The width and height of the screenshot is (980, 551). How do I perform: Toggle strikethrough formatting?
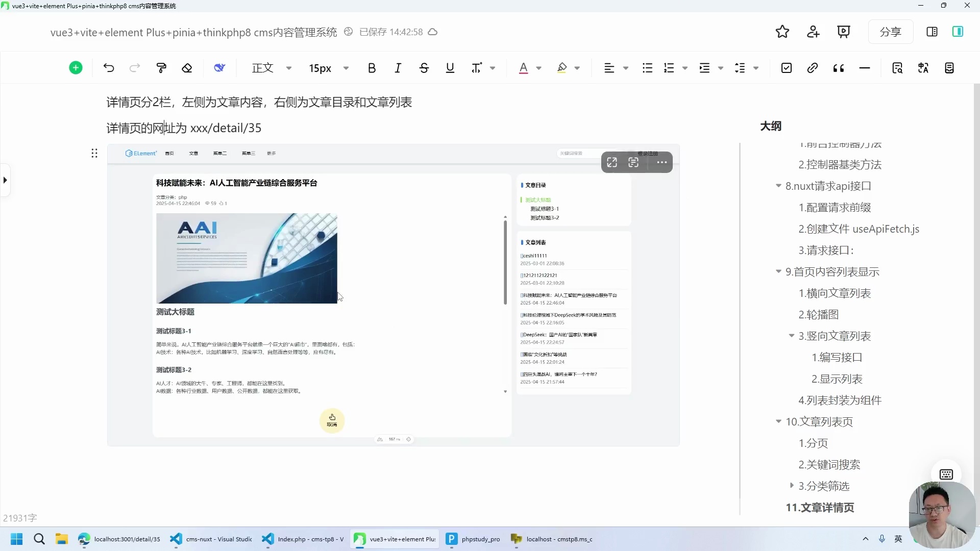(424, 68)
